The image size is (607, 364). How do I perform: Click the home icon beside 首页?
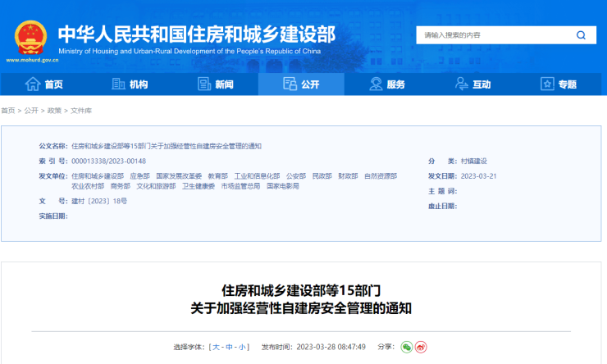pos(33,84)
